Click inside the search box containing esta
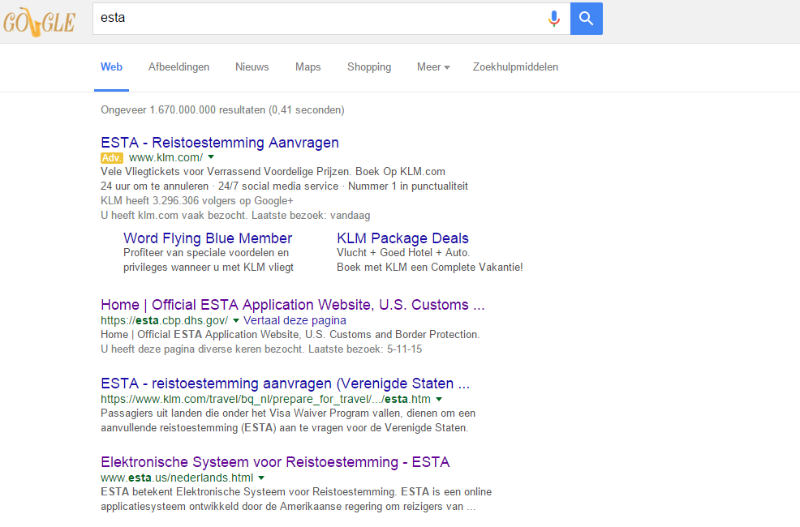The width and height of the screenshot is (800, 527). point(320,18)
